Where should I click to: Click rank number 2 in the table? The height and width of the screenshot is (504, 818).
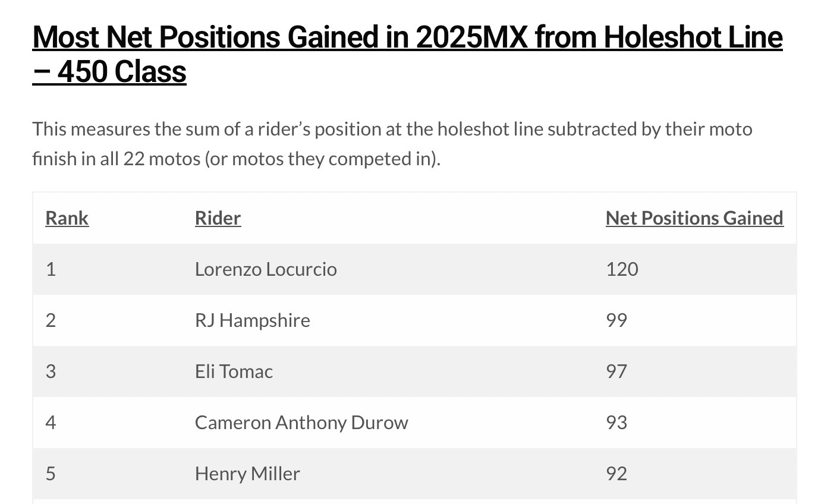[51, 320]
